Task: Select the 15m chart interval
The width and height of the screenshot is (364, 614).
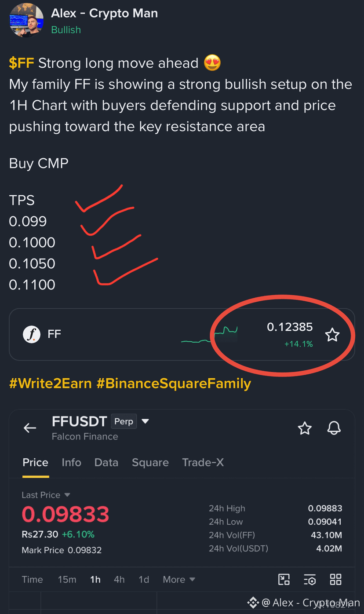Action: (x=67, y=579)
